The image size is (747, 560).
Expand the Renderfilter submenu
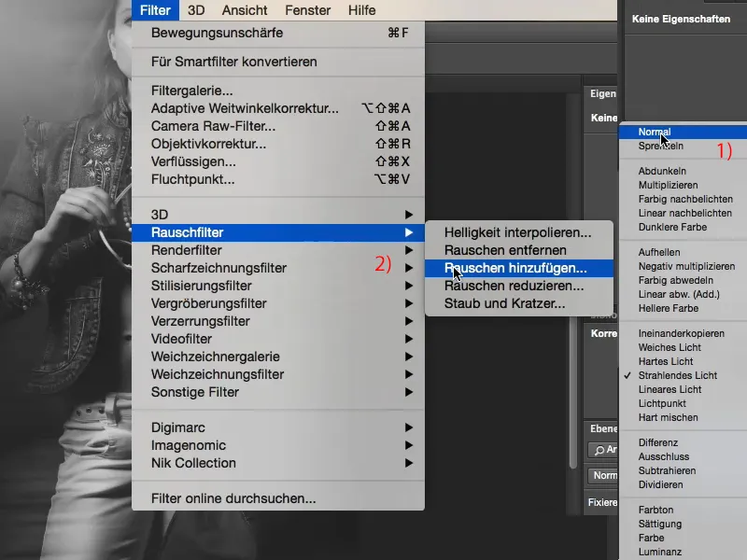click(278, 250)
